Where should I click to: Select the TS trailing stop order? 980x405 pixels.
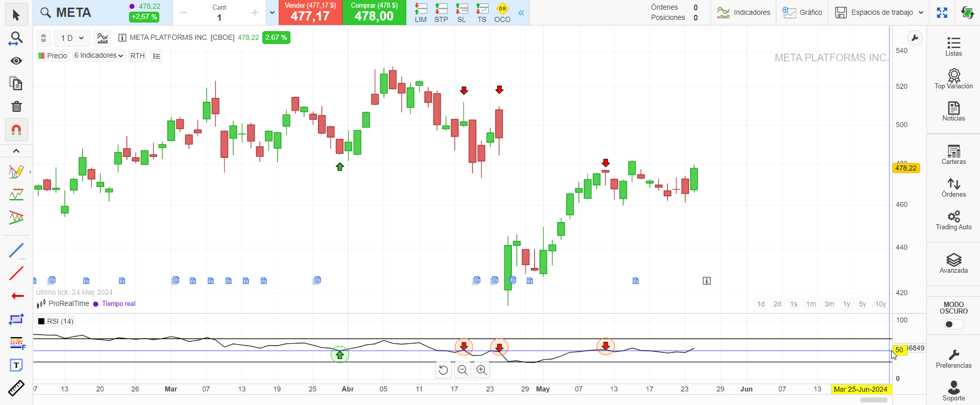[x=482, y=13]
